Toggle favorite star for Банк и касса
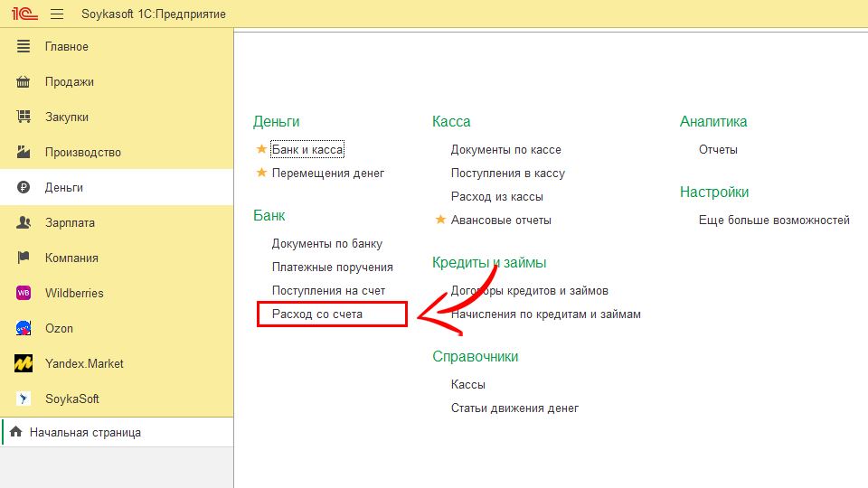Image resolution: width=868 pixels, height=488 pixels. click(x=262, y=149)
